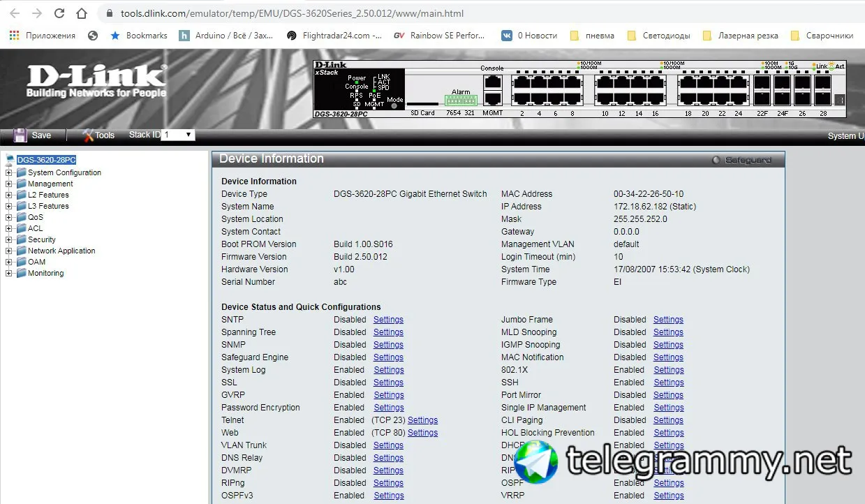This screenshot has width=865, height=504.
Task: Open Settings link for Web (TCP 80)
Action: [422, 433]
